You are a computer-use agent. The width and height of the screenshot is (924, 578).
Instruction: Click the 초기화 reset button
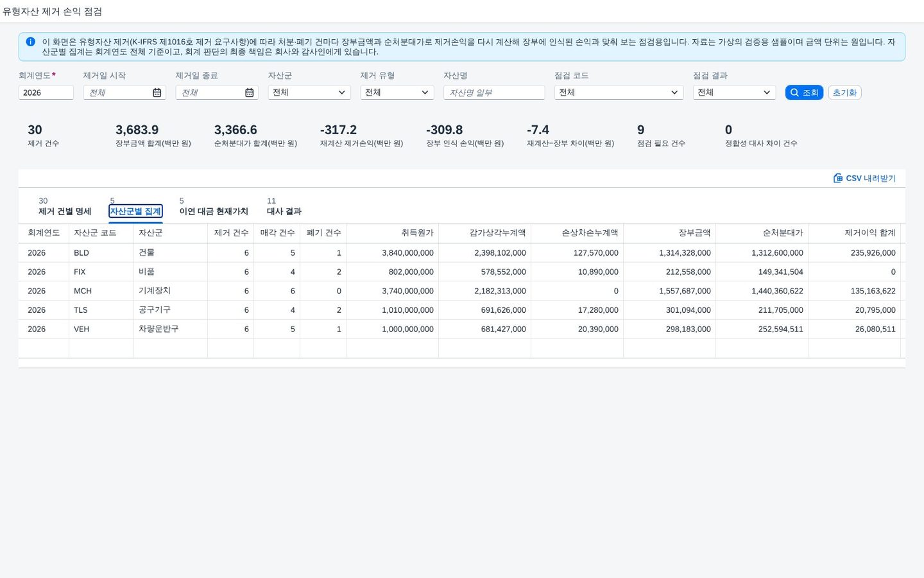pos(844,92)
